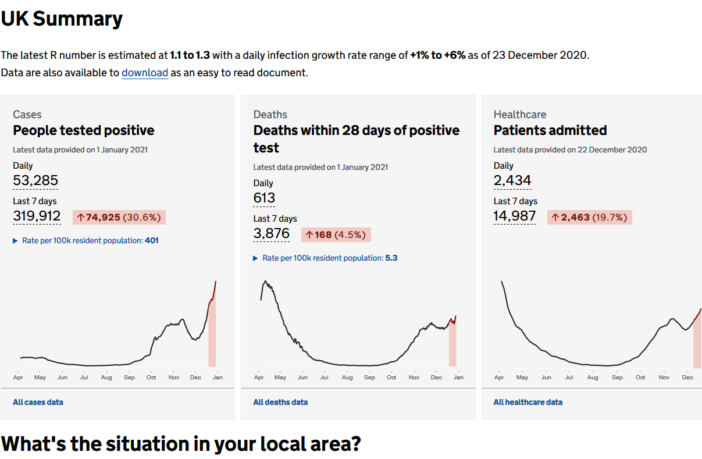
Task: Open the All deaths data link
Action: click(x=280, y=402)
